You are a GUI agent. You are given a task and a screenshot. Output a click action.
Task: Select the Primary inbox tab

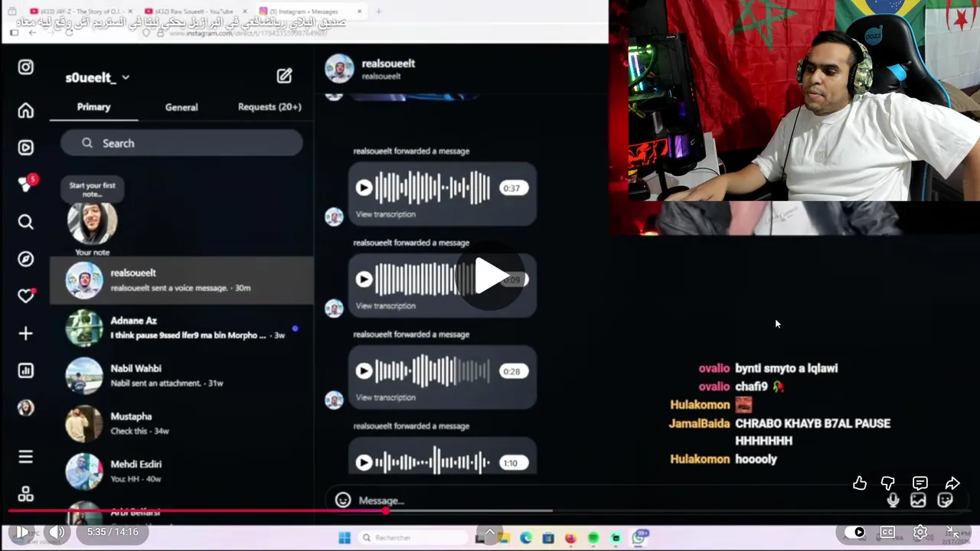tap(93, 107)
